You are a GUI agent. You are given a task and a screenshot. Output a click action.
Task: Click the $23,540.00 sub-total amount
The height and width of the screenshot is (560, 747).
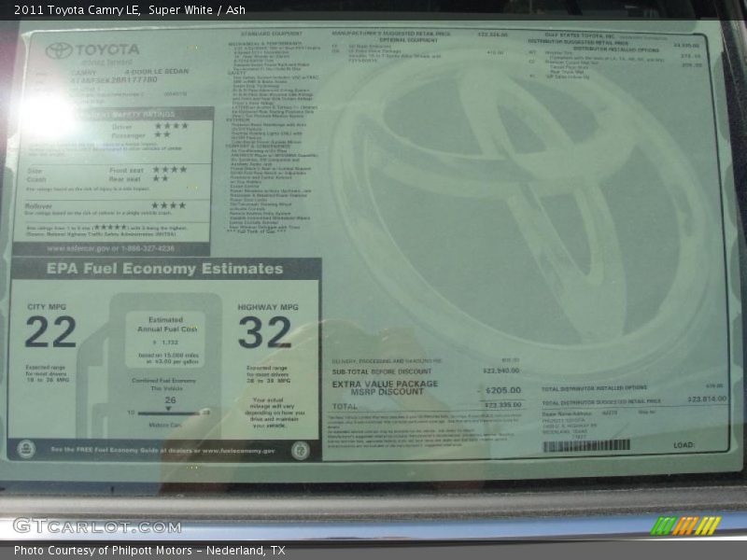500,371
